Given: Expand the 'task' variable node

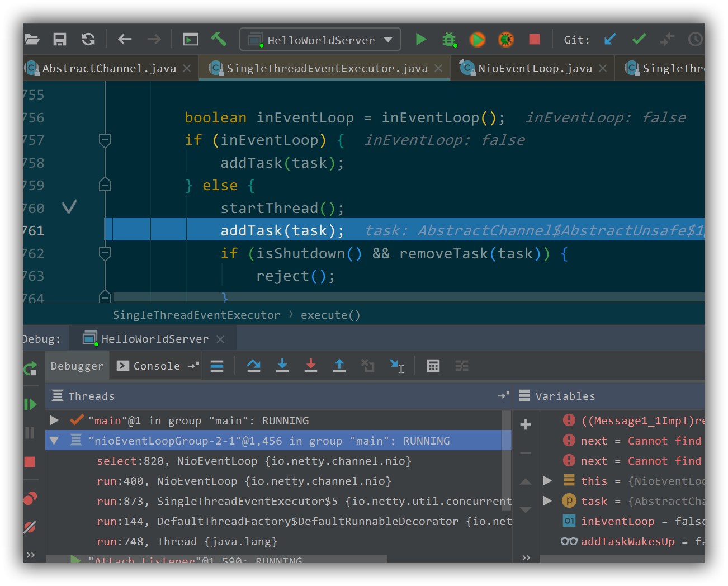Looking at the screenshot, I should point(548,501).
